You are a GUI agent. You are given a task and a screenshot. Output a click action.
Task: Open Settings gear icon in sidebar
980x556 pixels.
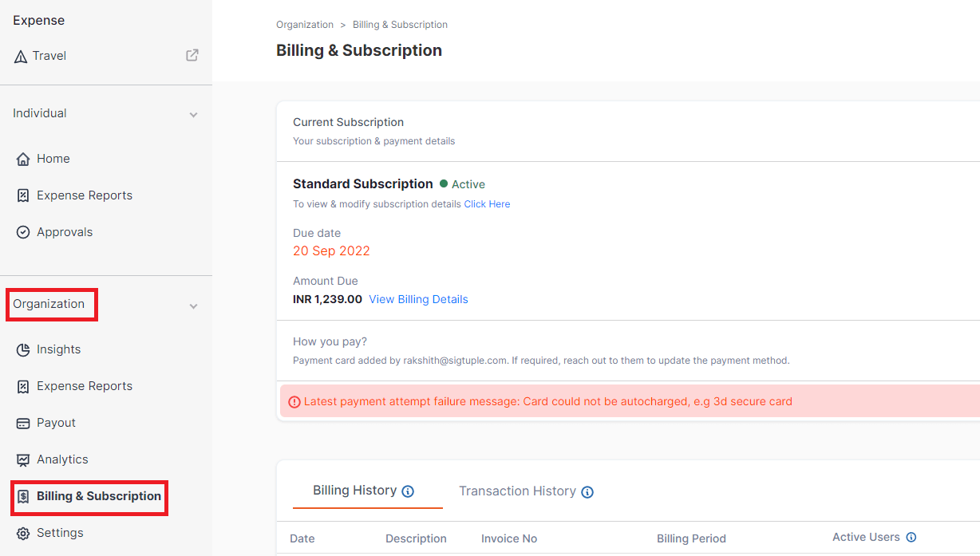(x=23, y=533)
